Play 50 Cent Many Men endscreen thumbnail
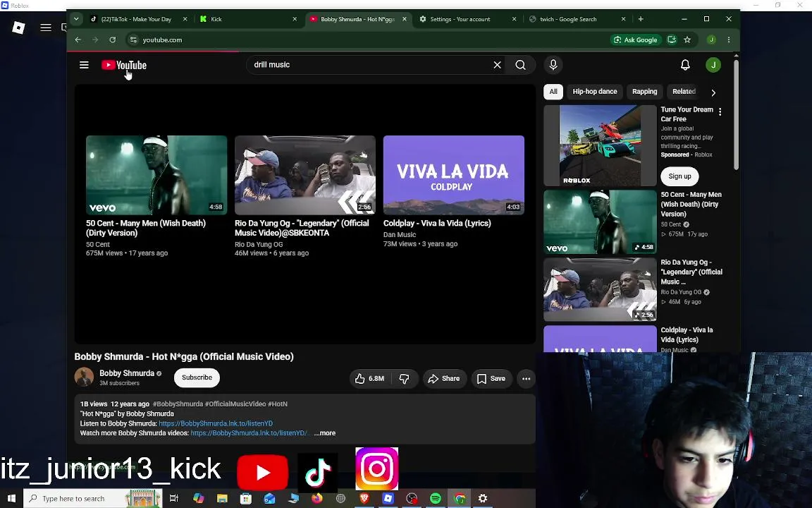 point(156,175)
